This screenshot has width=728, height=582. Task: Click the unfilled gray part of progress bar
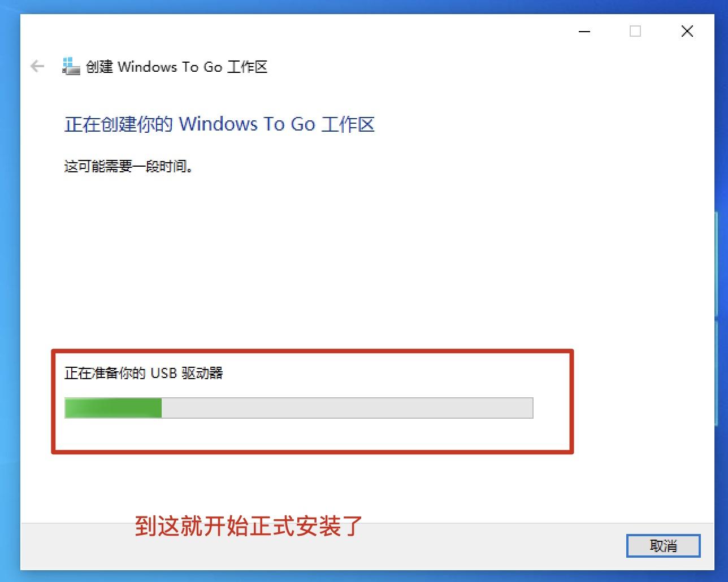tap(347, 408)
